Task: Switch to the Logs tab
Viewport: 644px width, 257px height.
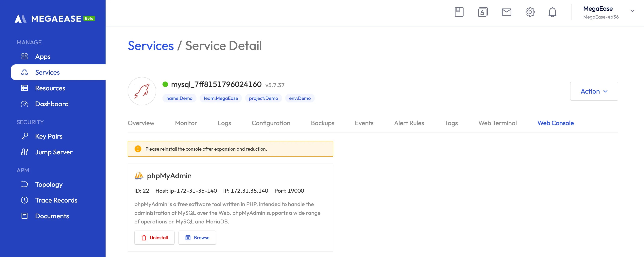Action: coord(224,123)
